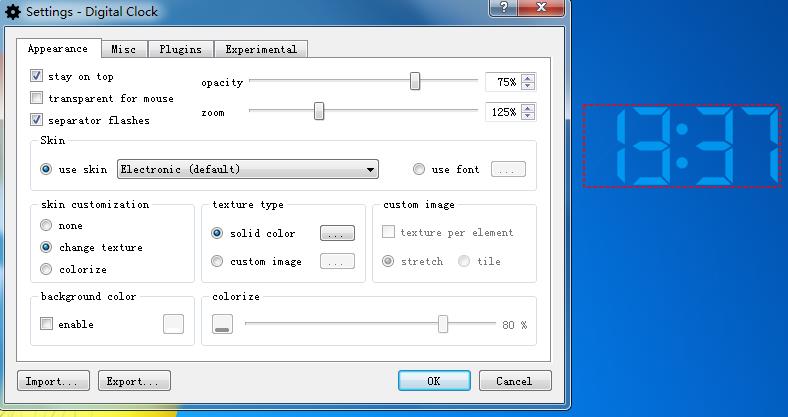
Task: Open the Plugins tab
Action: pyautogui.click(x=180, y=49)
